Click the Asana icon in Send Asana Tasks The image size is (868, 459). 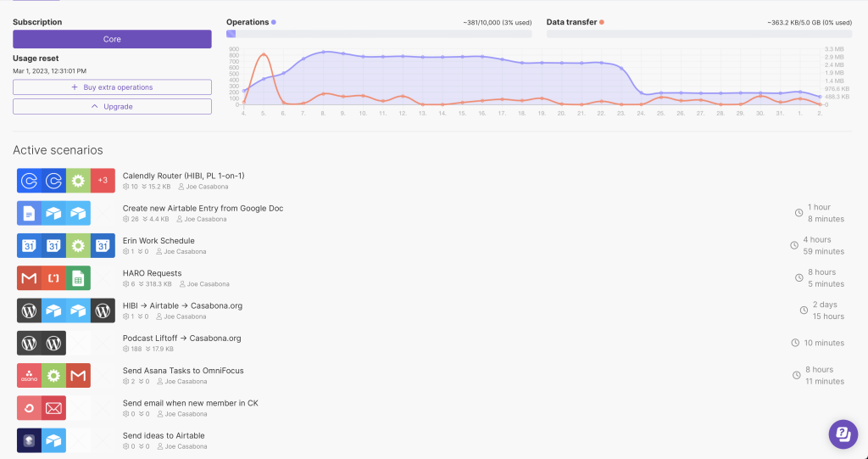point(29,376)
